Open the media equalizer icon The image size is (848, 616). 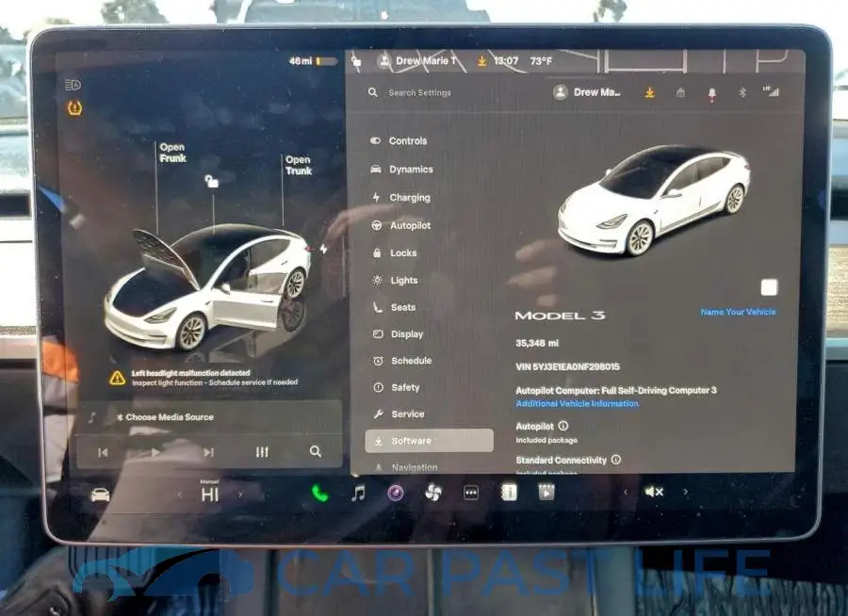pos(262,452)
